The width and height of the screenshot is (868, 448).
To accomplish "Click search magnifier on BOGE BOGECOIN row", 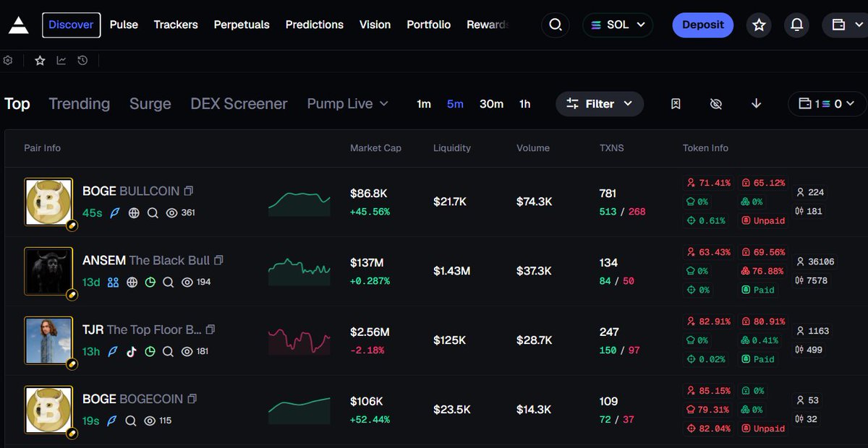I will (131, 421).
